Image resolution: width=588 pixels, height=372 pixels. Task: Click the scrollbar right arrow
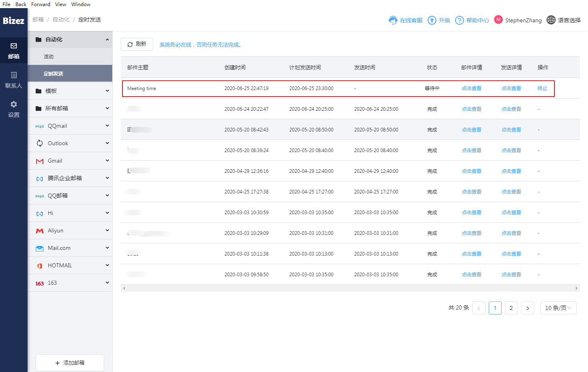coord(577,288)
